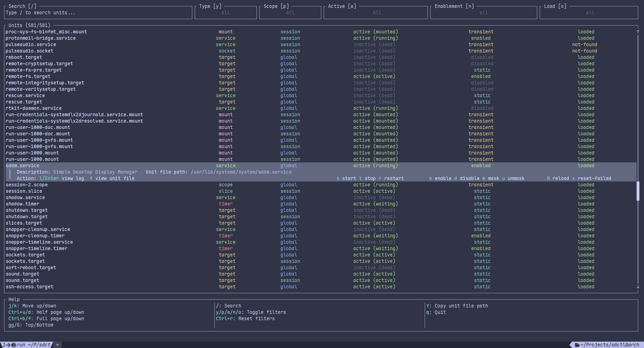
Task: Select the proc-sys-fs-binfmt_misc.mount row
Action: pos(321,32)
